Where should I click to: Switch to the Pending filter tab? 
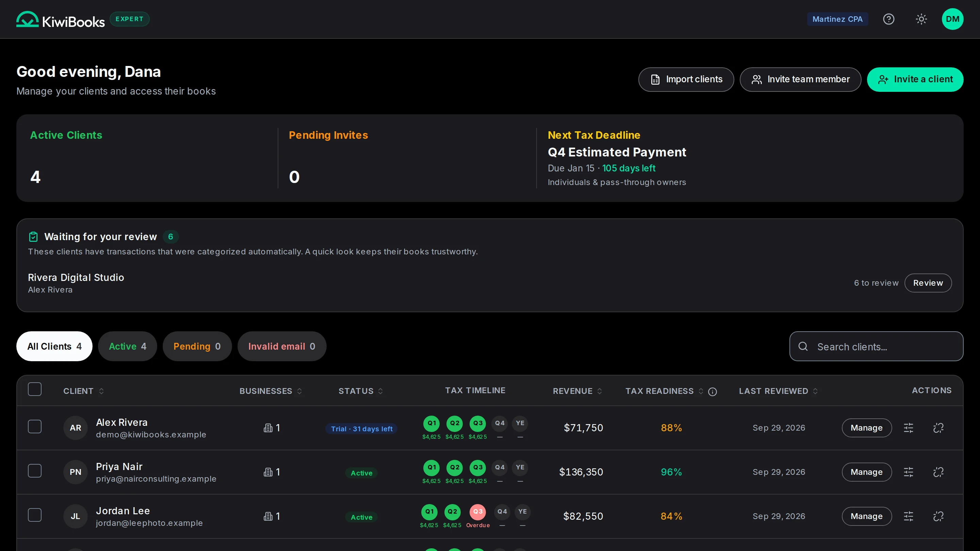pos(197,347)
